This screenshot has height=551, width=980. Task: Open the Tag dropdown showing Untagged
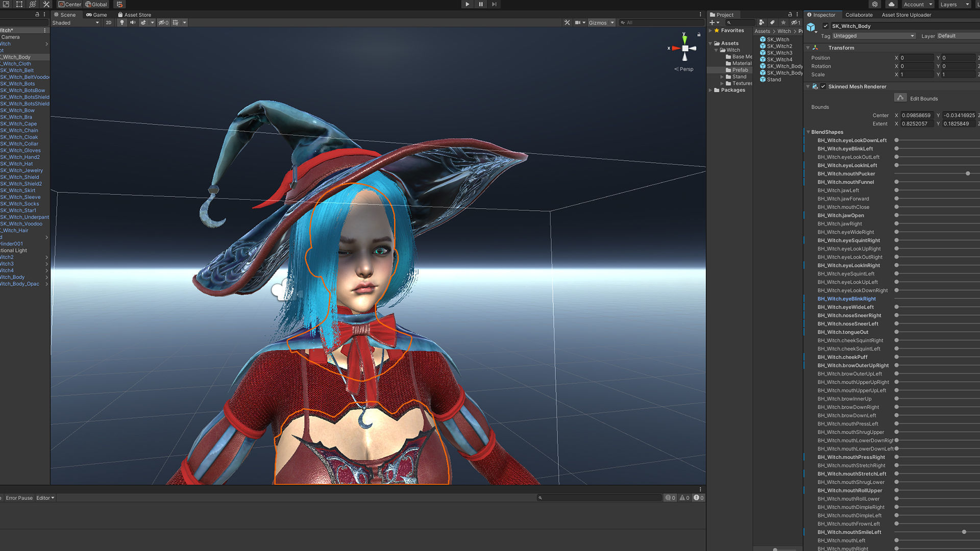pos(873,36)
